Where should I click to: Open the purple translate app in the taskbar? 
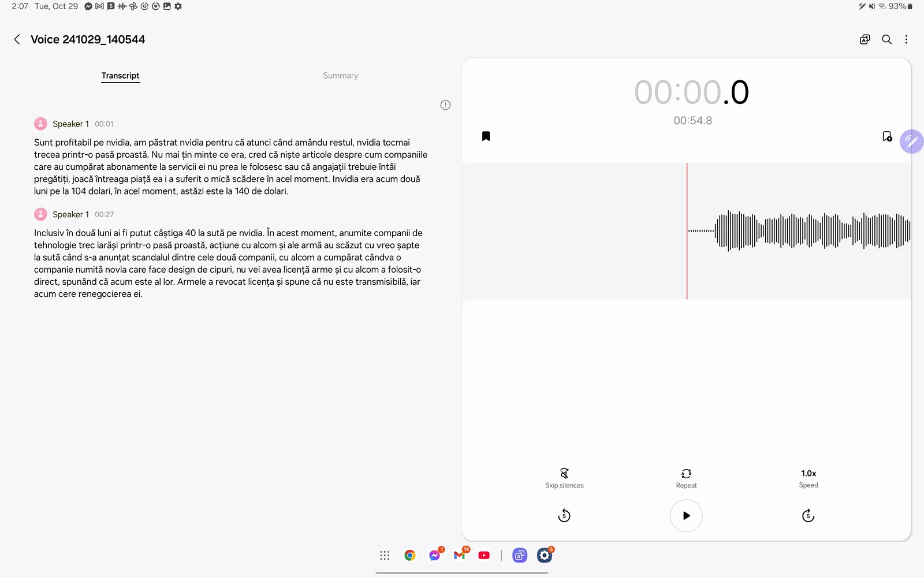(x=520, y=556)
